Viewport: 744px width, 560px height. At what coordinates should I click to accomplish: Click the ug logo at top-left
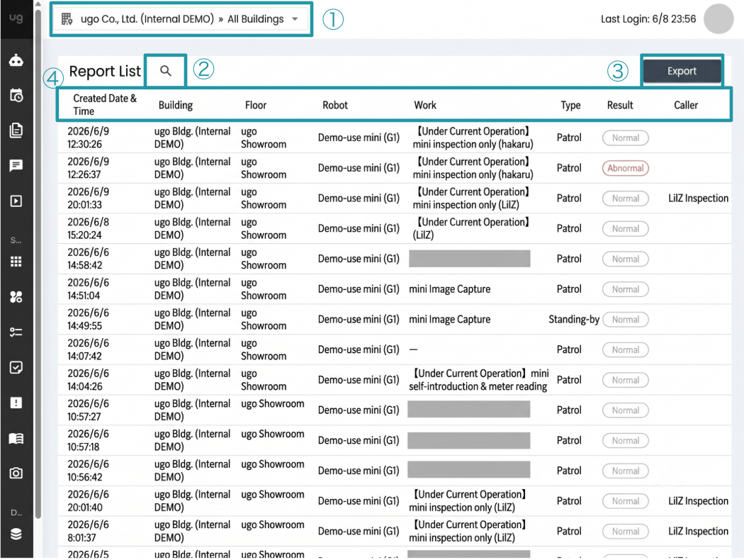coord(16,18)
